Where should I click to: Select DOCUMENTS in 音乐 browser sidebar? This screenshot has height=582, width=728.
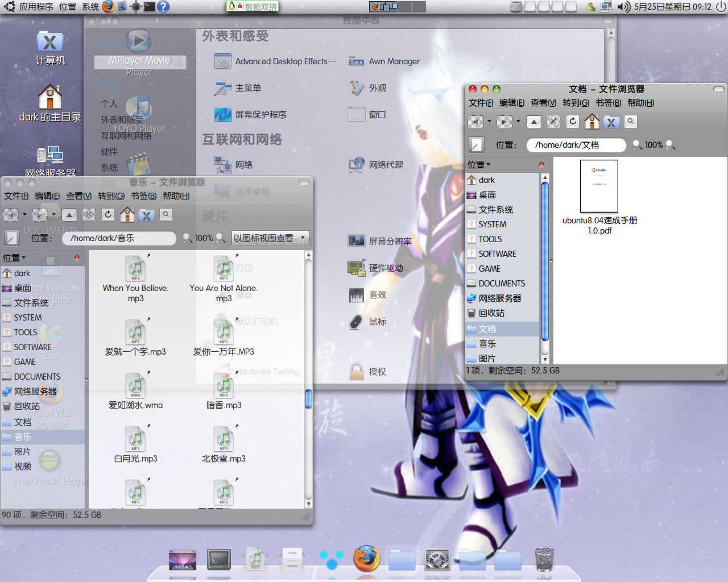[x=43, y=377]
